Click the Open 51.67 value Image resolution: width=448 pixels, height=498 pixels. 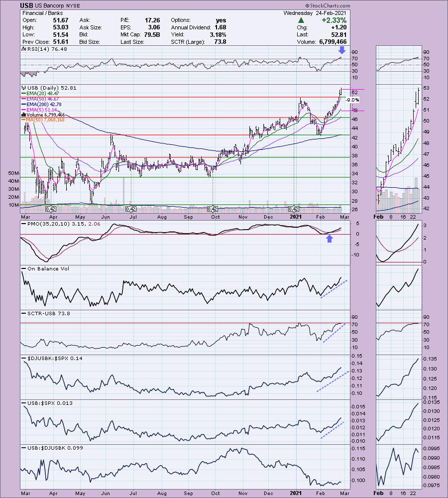pyautogui.click(x=61, y=20)
